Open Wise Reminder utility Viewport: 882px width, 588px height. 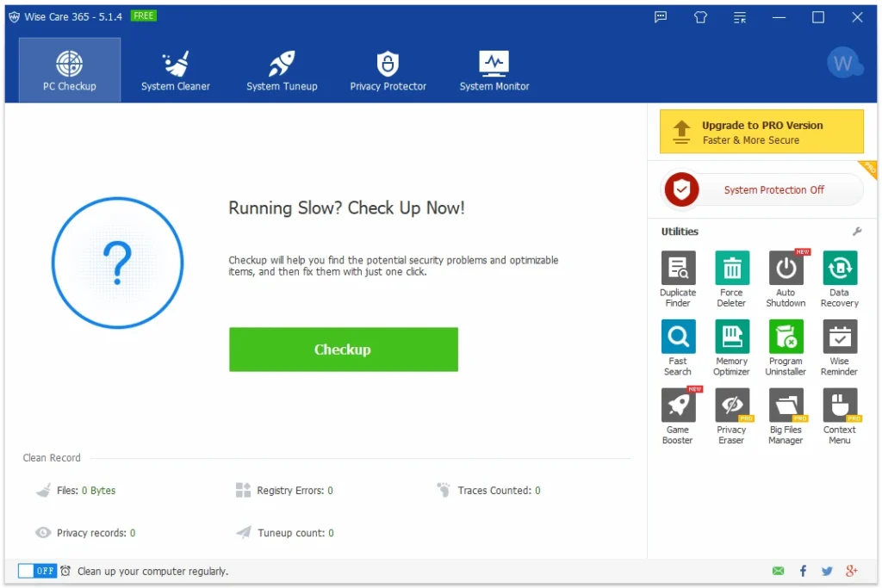[x=839, y=337]
